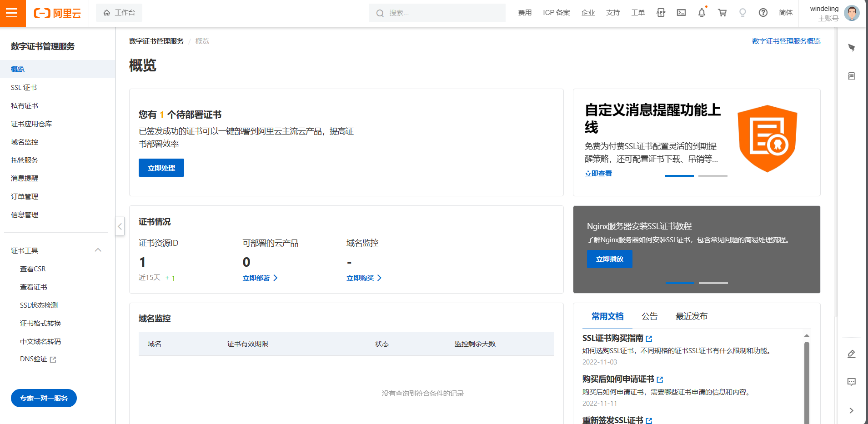Screen dimensions: 868x424
Task: Open the feedback chat icon in right sidebar
Action: pyautogui.click(x=852, y=382)
